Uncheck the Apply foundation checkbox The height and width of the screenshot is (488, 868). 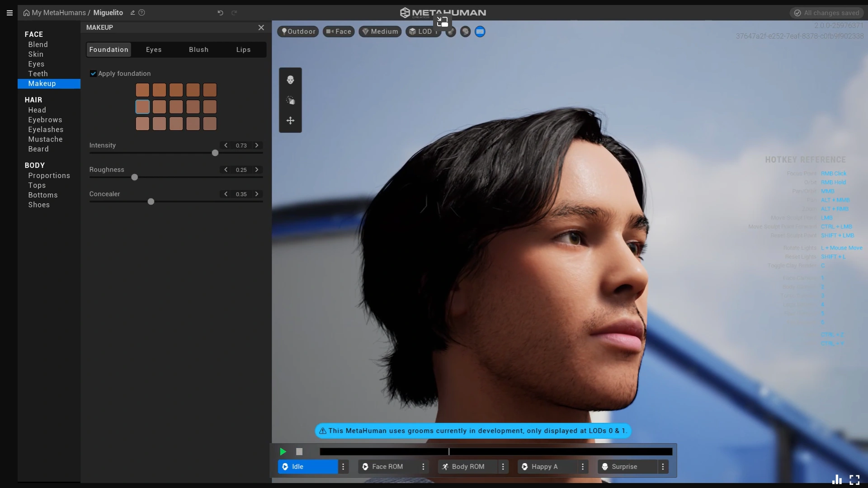coord(93,74)
